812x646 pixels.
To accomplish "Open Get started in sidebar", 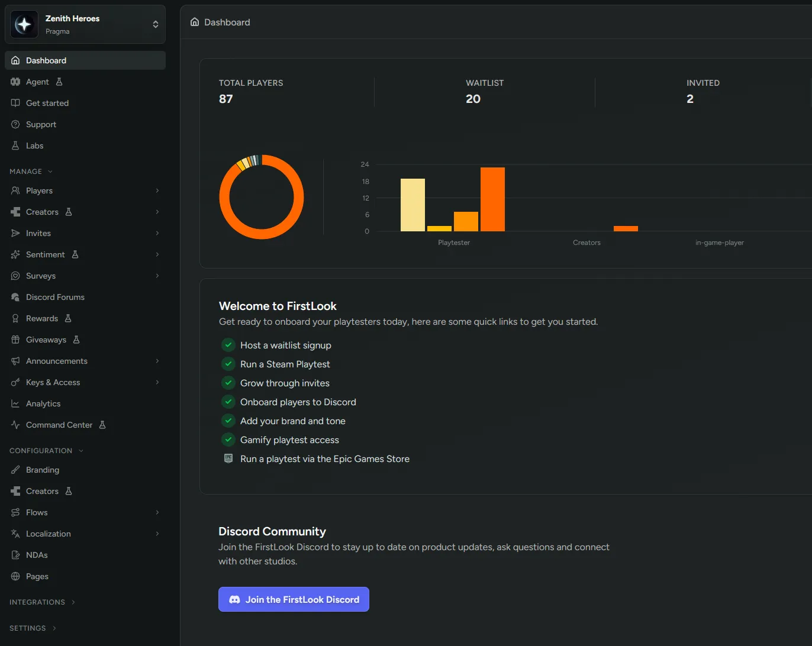I will click(85, 103).
